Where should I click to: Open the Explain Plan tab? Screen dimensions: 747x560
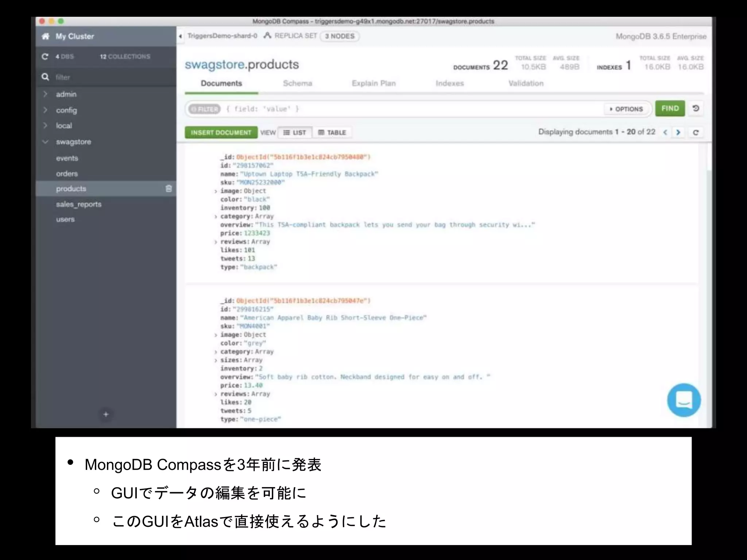373,83
